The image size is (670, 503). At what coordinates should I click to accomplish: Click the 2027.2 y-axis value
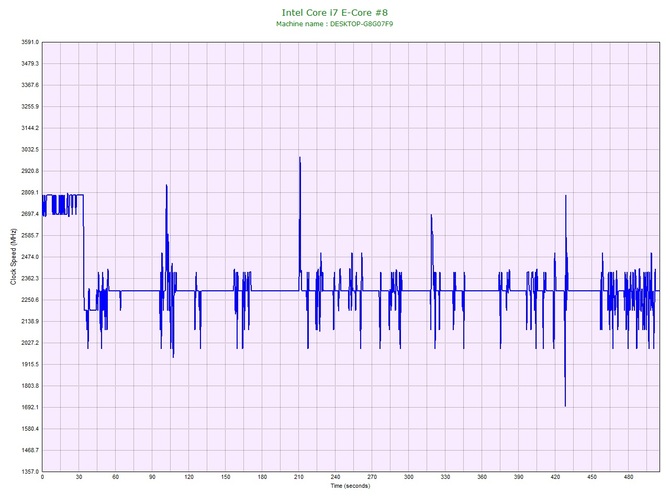tap(30, 343)
